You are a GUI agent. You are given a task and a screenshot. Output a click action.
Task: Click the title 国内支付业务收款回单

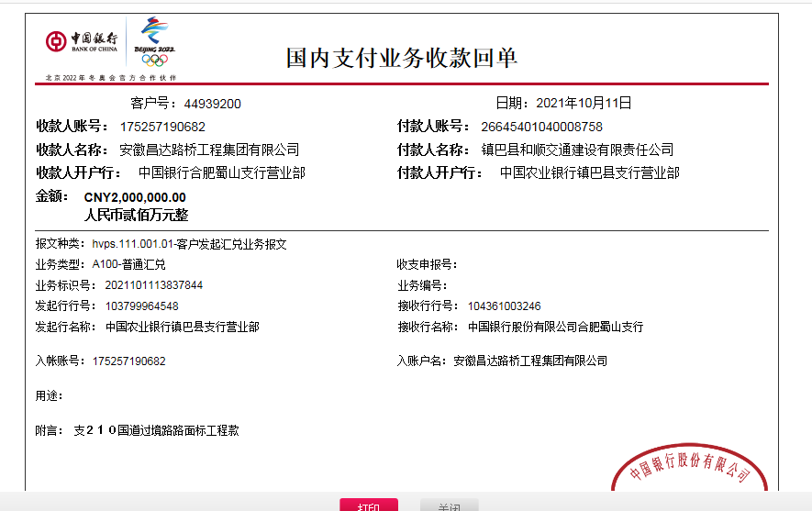(402, 58)
